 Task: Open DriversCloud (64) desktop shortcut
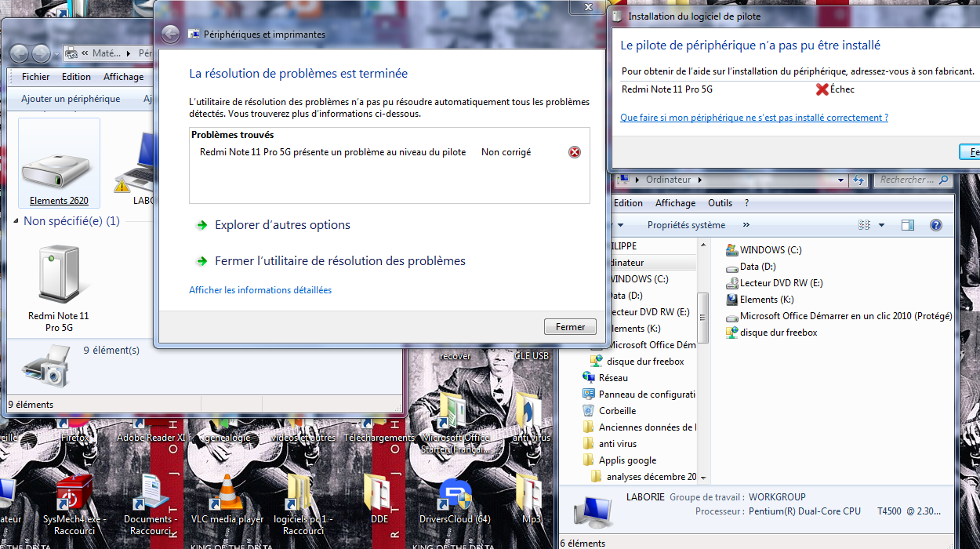[455, 502]
